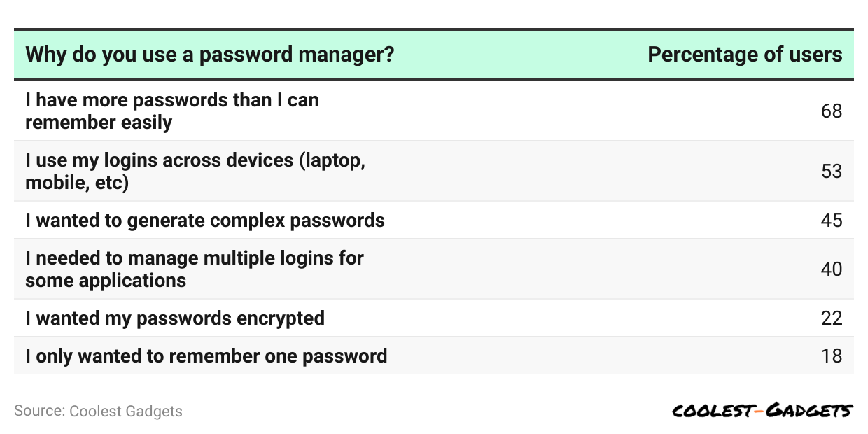868x434 pixels.
Task: Select the 'logins across devices' row
Action: coord(434,171)
